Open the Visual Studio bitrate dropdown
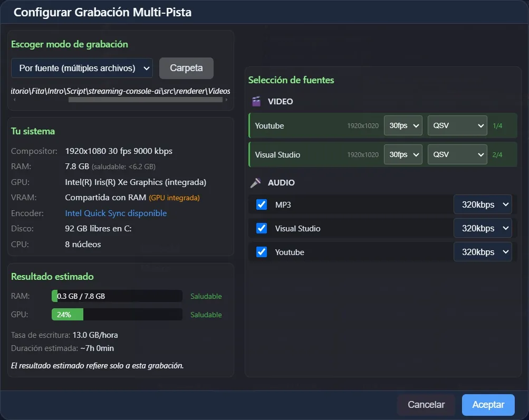529x420 pixels. tap(482, 228)
